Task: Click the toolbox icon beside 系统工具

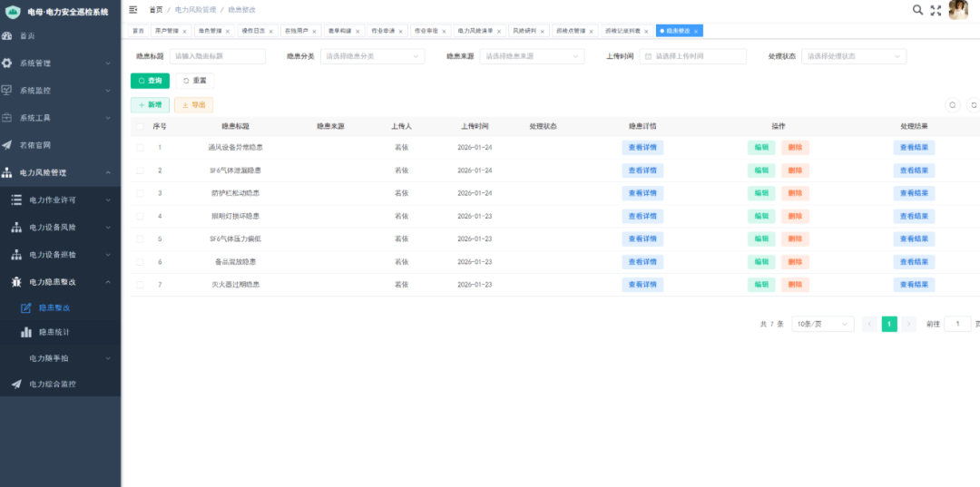Action: coord(7,117)
